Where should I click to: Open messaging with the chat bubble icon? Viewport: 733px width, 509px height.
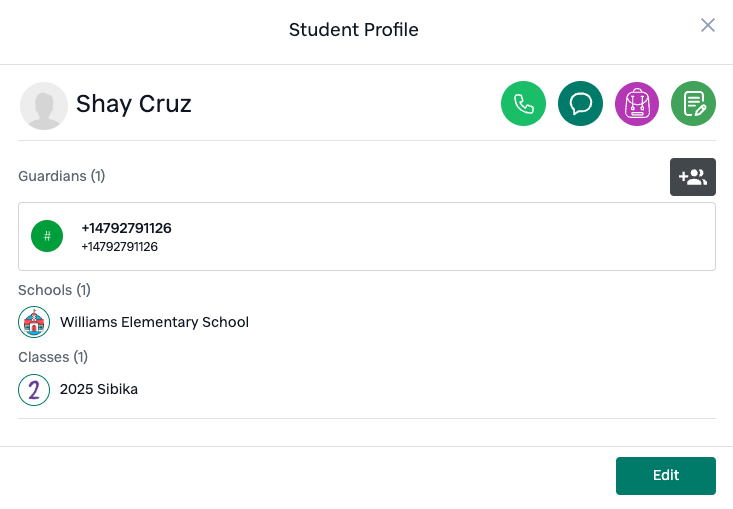[x=580, y=103]
